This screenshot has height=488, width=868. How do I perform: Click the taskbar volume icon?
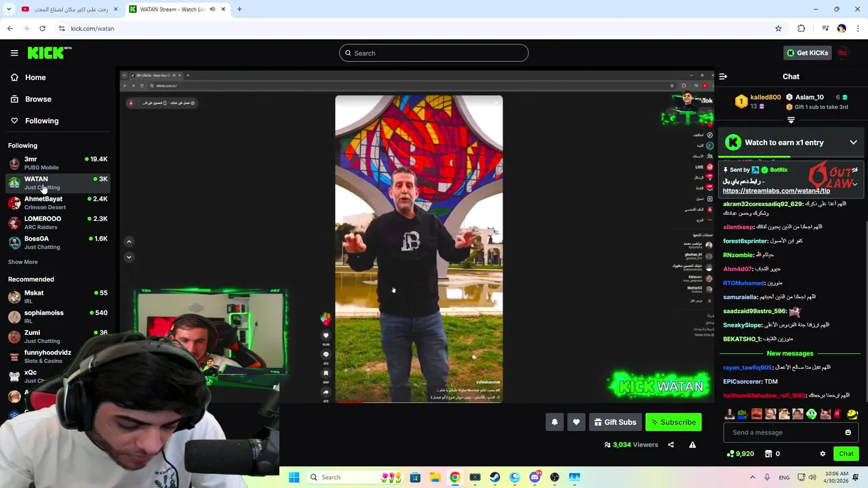(x=812, y=477)
